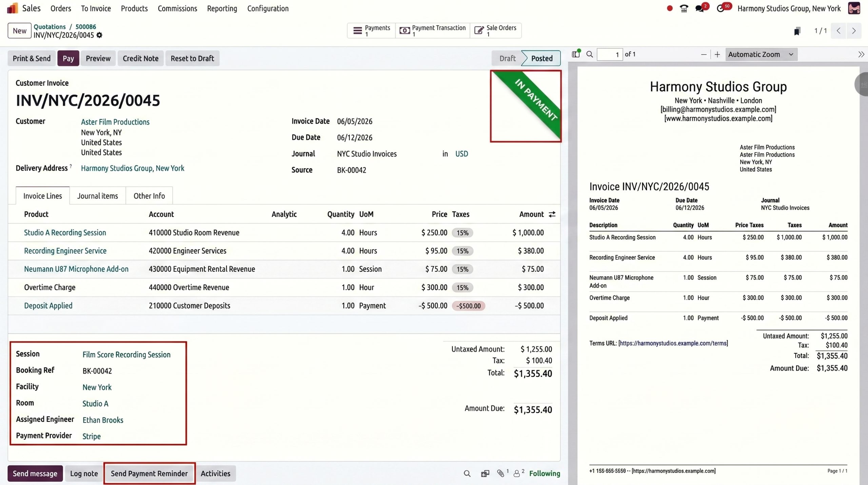Open the Reporting menu
The width and height of the screenshot is (868, 485).
point(222,8)
